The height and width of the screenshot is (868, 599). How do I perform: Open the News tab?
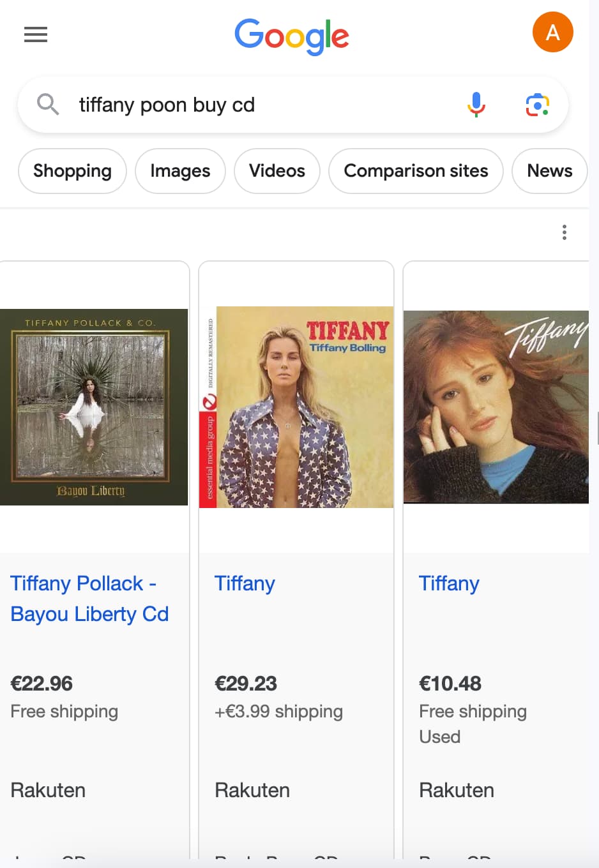549,171
